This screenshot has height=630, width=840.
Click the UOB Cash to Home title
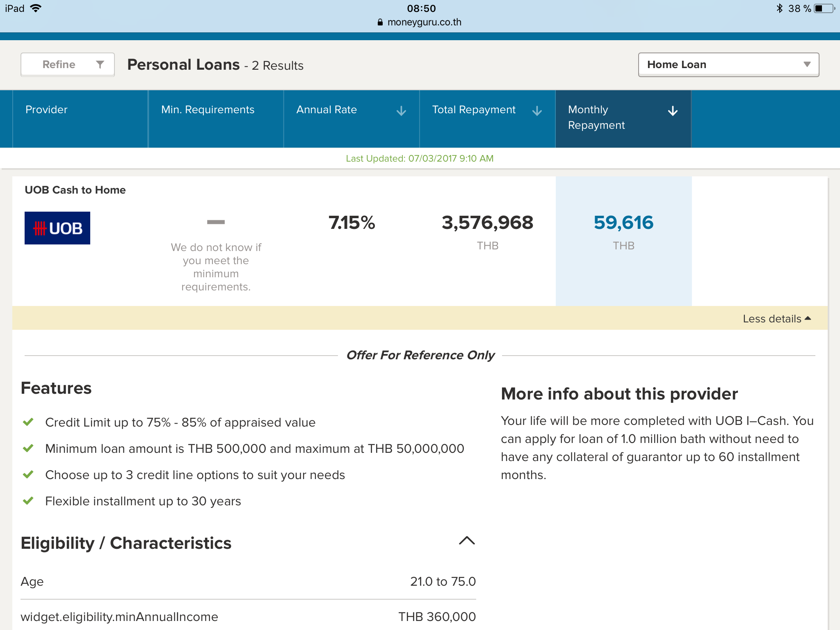coord(75,190)
